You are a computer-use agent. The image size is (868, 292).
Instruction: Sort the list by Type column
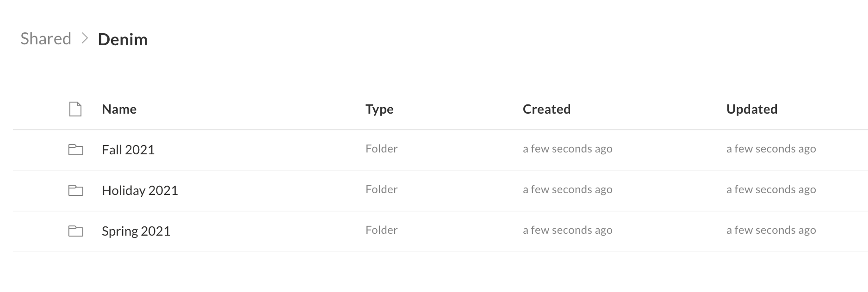(x=379, y=109)
